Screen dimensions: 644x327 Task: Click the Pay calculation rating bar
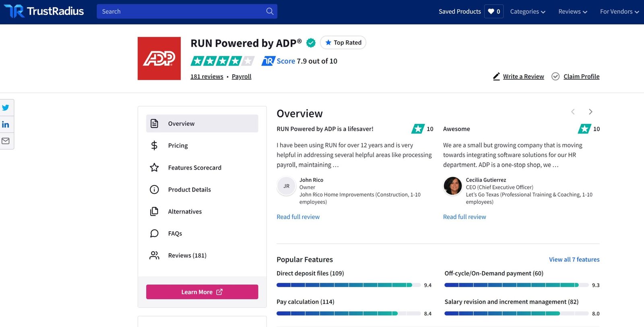349,313
